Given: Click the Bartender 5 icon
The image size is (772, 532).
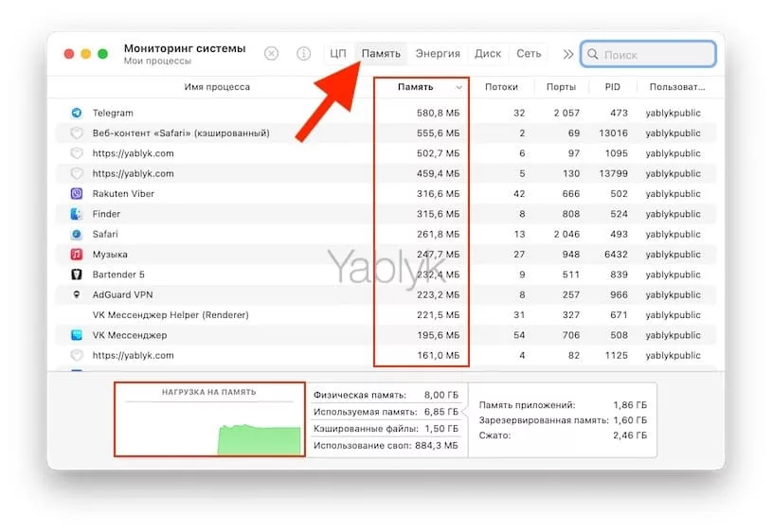Looking at the screenshot, I should pyautogui.click(x=77, y=275).
